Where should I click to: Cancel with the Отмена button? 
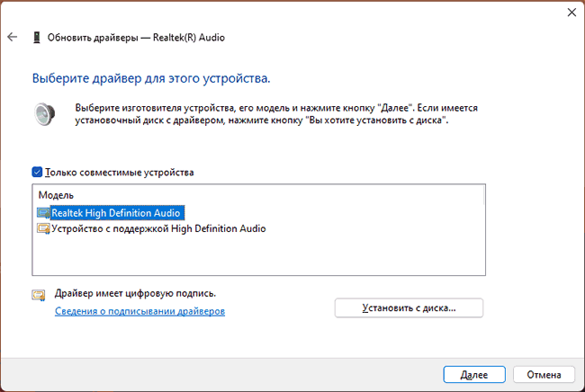[544, 375]
